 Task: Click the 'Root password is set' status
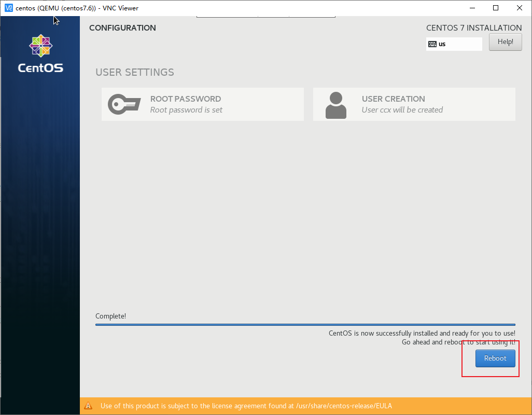tap(186, 110)
